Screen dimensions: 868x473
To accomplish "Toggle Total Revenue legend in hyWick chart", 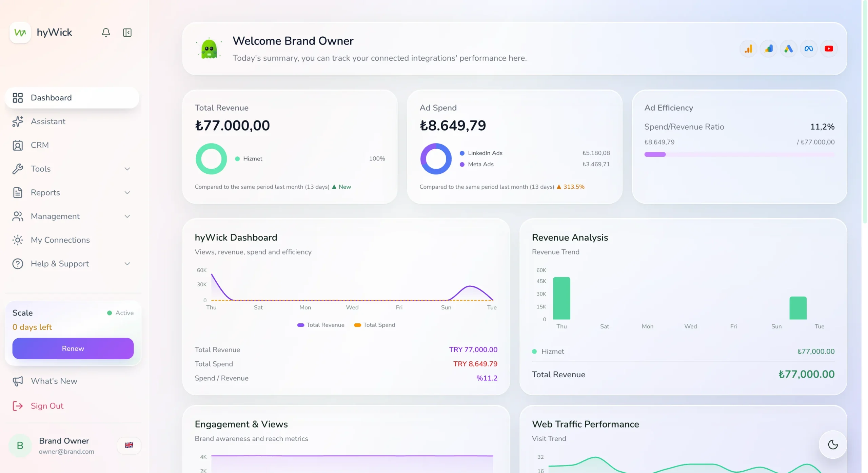I will pyautogui.click(x=320, y=325).
